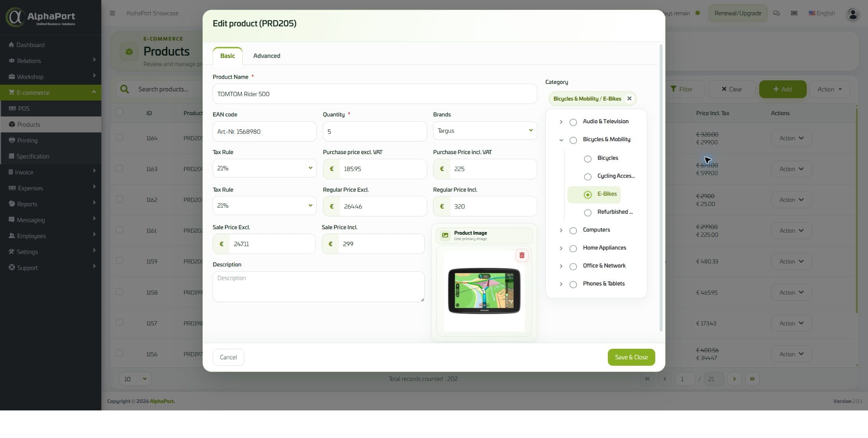Select the Bicycles category radio button
This screenshot has width=868, height=438.
tap(588, 159)
